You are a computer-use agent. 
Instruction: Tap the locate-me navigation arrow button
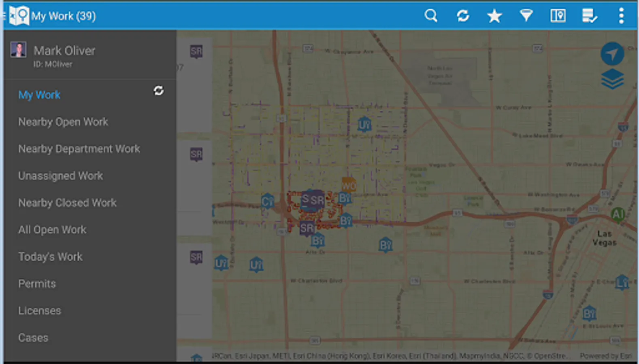(x=612, y=54)
